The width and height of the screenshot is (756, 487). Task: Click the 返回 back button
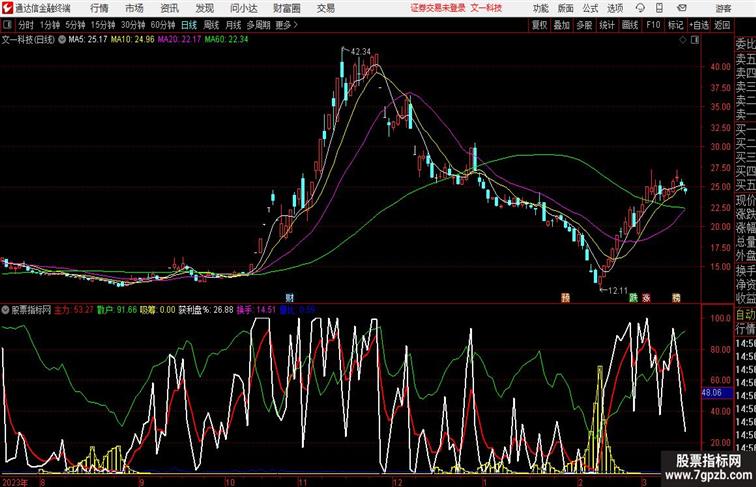click(722, 25)
